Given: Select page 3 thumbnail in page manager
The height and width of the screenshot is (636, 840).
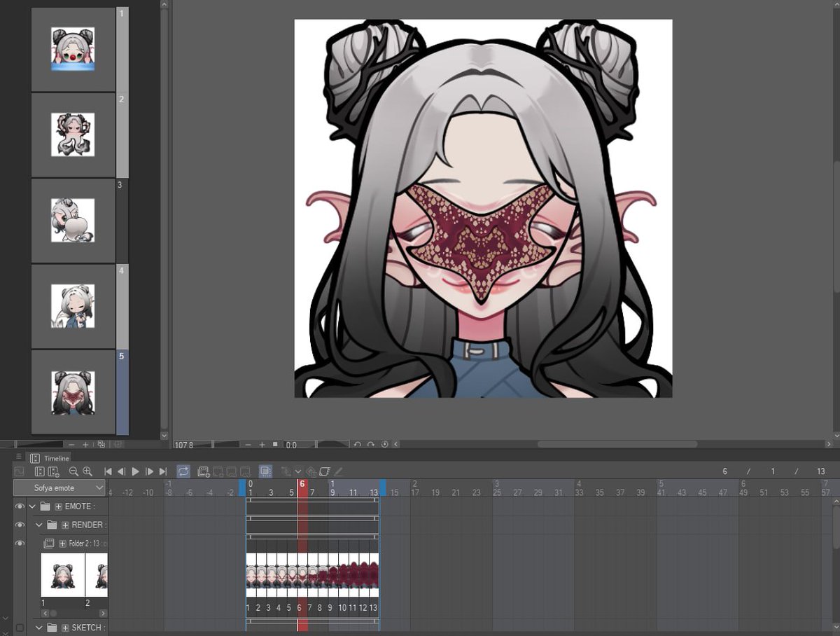Looking at the screenshot, I should pyautogui.click(x=73, y=221).
